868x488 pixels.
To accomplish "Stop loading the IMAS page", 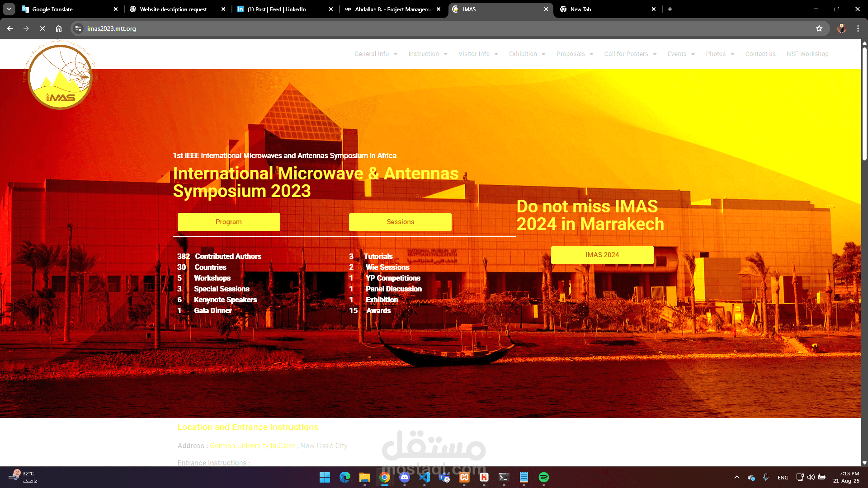I will coord(42,28).
